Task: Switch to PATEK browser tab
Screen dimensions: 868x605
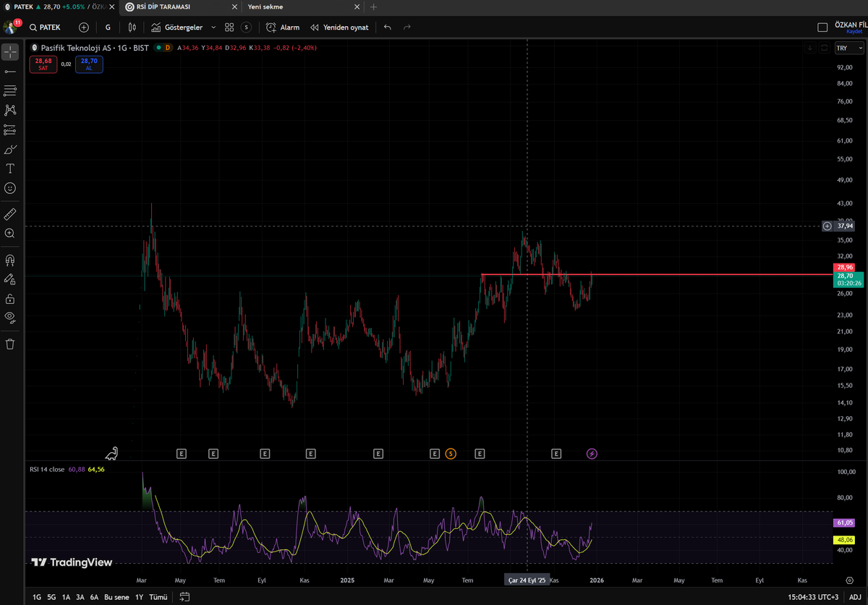Action: tap(58, 7)
